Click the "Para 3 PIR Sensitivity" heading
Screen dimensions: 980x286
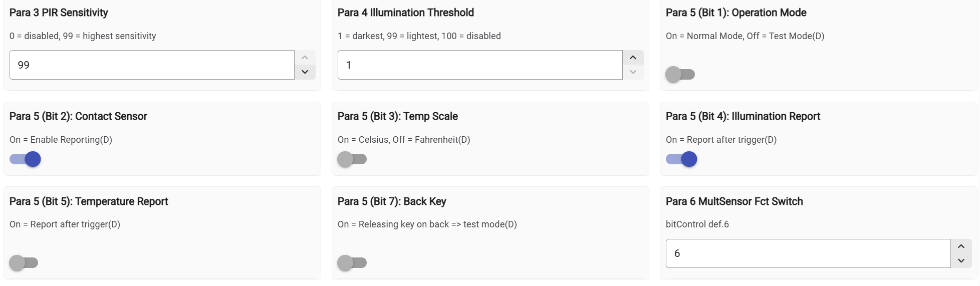(59, 13)
